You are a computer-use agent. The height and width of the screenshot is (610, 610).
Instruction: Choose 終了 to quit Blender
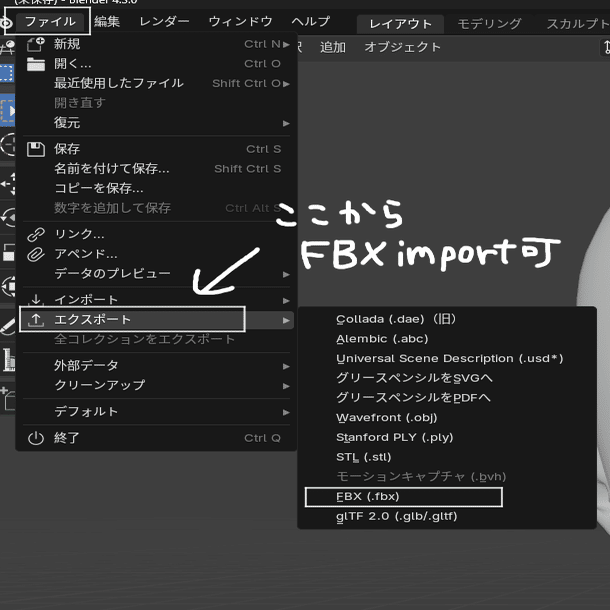[156, 438]
